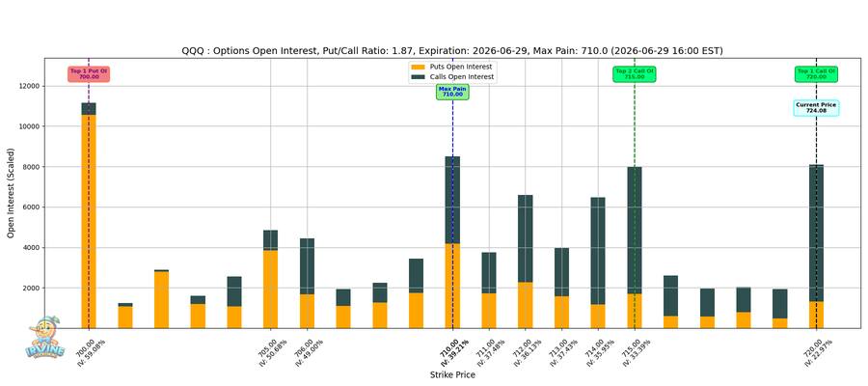Viewport: 868px width, 386px height.
Task: Select the 'Puts Open Interest' legend label
Action: click(460, 67)
